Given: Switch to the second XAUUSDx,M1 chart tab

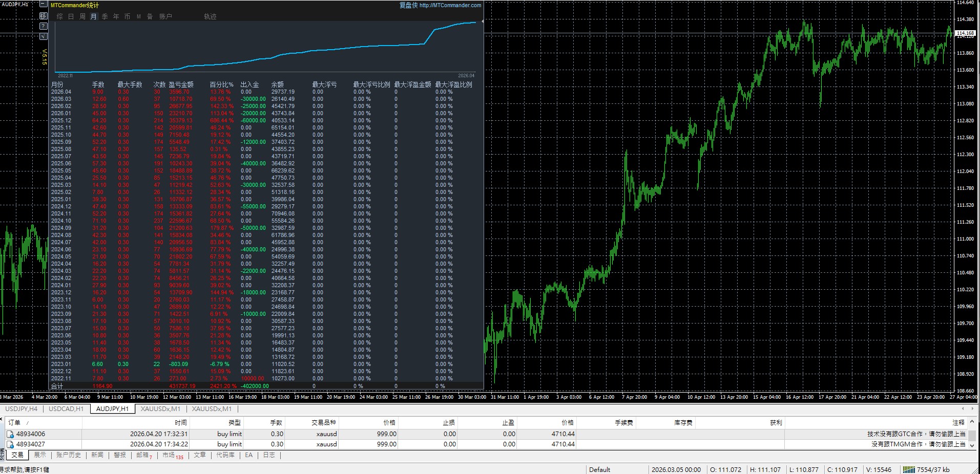Looking at the screenshot, I should click(x=212, y=408).
